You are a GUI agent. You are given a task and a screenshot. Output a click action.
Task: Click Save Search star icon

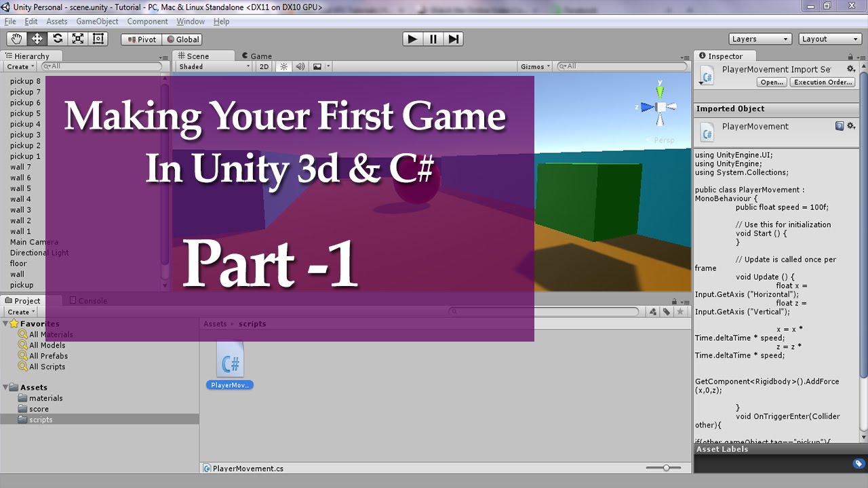click(x=680, y=312)
